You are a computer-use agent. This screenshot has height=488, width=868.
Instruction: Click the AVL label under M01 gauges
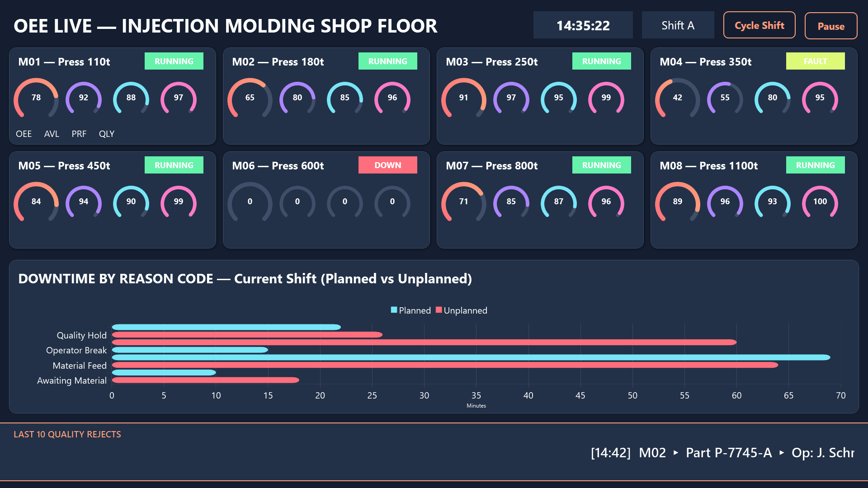(x=52, y=134)
